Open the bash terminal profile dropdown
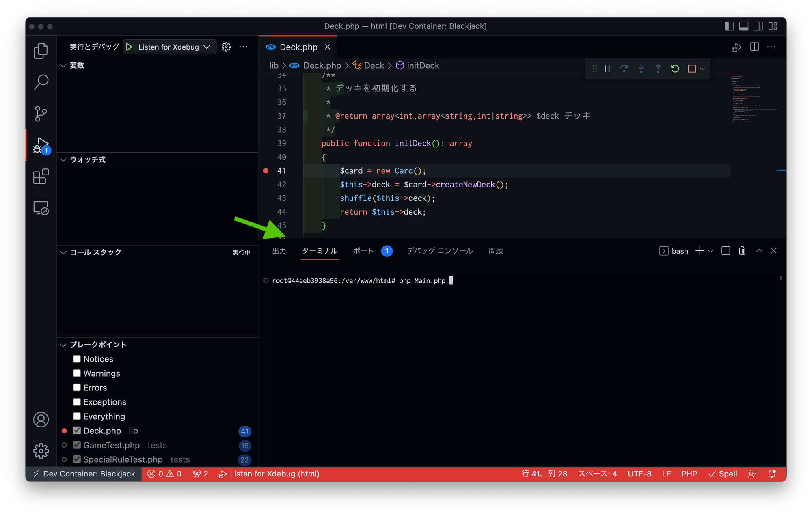 click(x=710, y=251)
